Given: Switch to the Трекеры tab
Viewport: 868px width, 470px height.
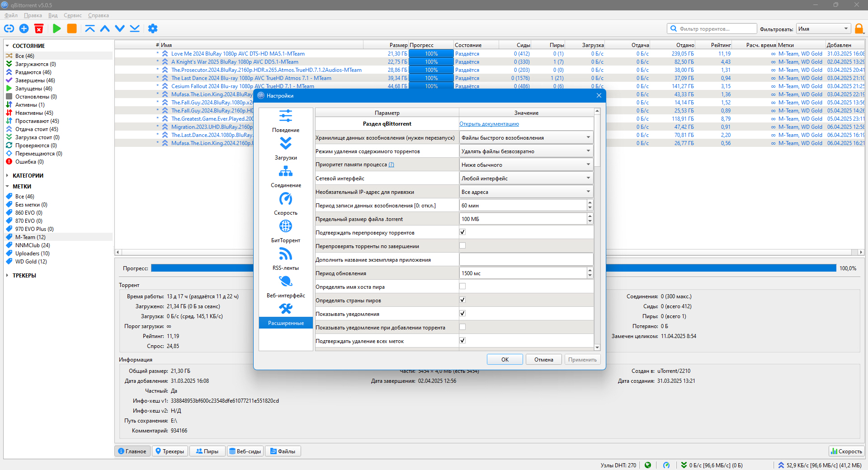Looking at the screenshot, I should [x=170, y=451].
